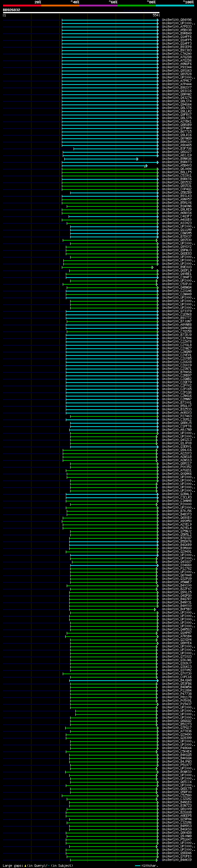The width and height of the screenshot is (197, 868).
Task: Click the =100char. scale legend
Action: coord(146,865)
